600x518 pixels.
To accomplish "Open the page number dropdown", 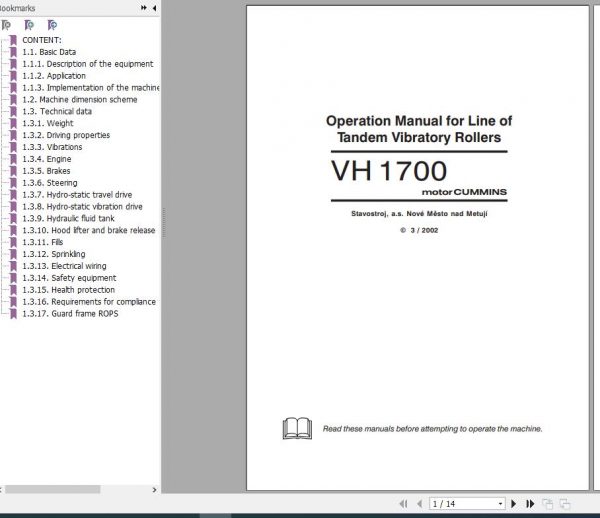I will (x=500, y=504).
